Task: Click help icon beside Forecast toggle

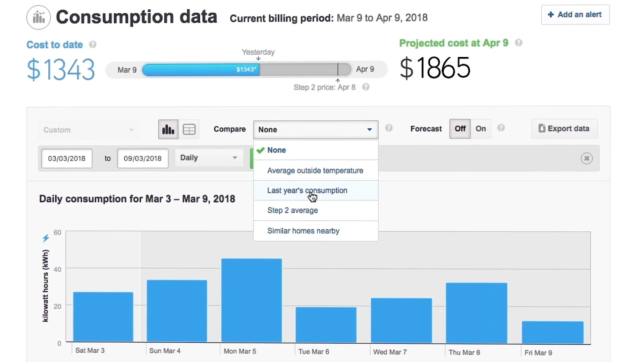Action: click(501, 128)
